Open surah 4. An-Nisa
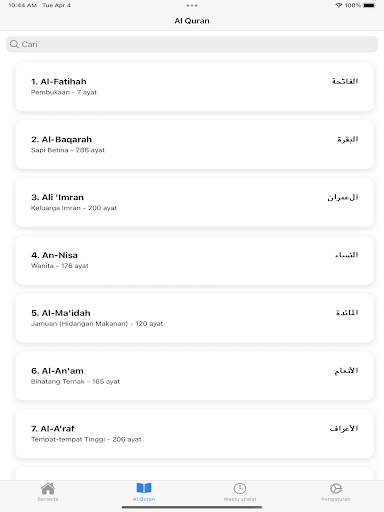This screenshot has width=384, height=512. (194, 260)
